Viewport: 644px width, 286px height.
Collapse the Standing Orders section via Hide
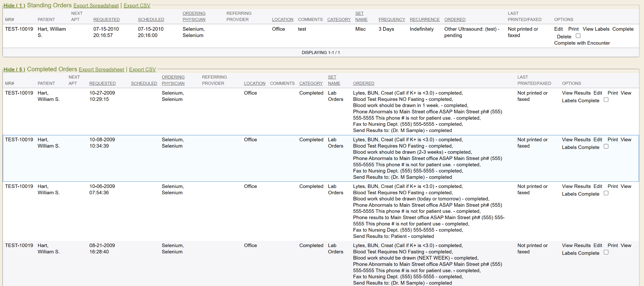[x=14, y=6]
